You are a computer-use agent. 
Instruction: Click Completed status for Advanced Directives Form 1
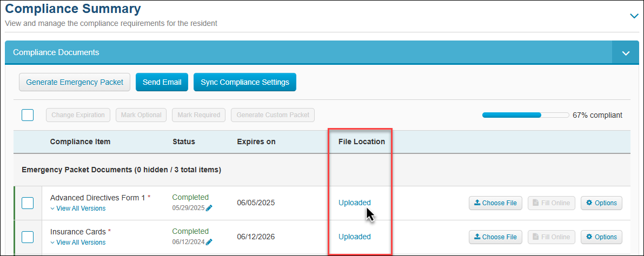point(190,197)
